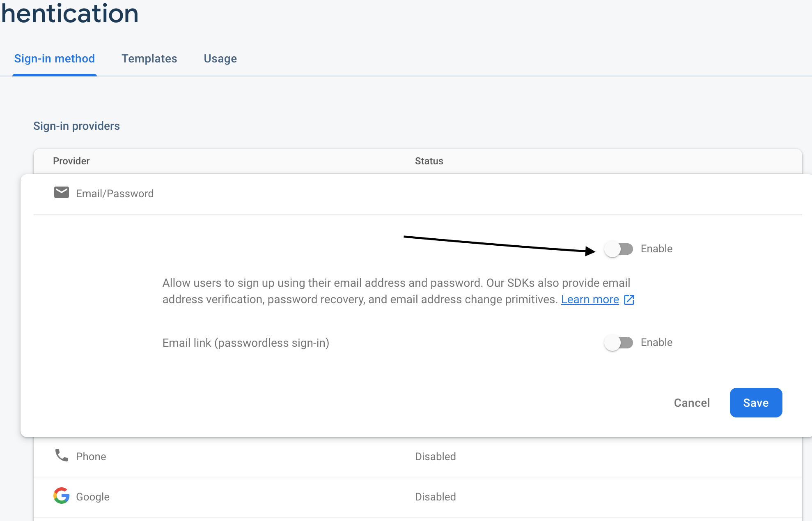The height and width of the screenshot is (521, 812).
Task: Select the Sign-in method tab
Action: 55,59
